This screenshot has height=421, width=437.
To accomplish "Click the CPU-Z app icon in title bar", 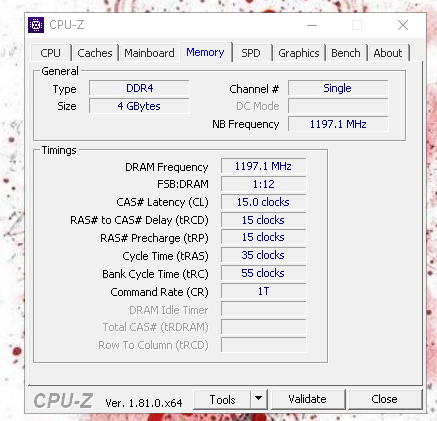I will pos(36,25).
